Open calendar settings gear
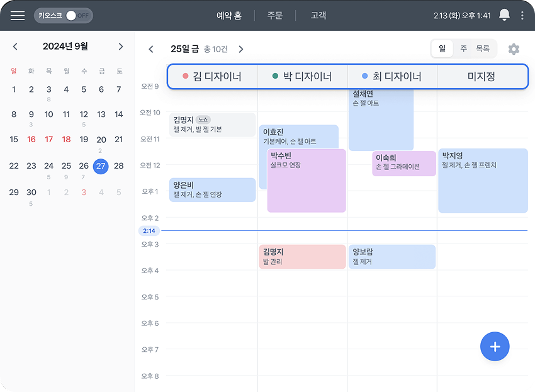Screen dimensions: 535x392 click(x=514, y=49)
